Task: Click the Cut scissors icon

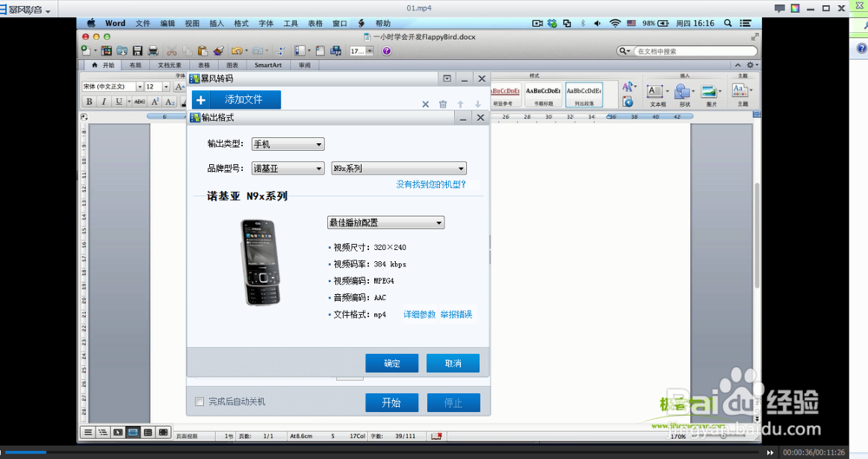Action: [x=172, y=51]
